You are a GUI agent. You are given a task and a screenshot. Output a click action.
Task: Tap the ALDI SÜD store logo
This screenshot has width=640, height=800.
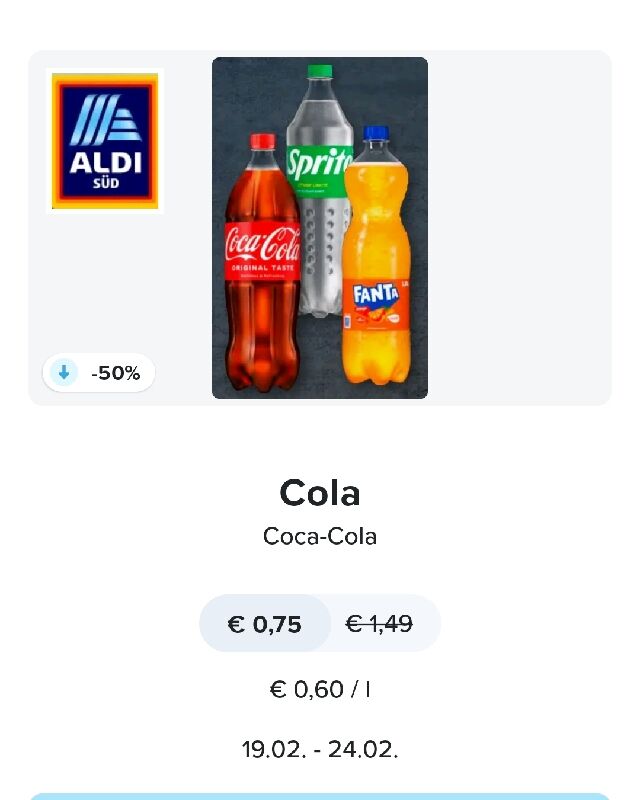(105, 141)
